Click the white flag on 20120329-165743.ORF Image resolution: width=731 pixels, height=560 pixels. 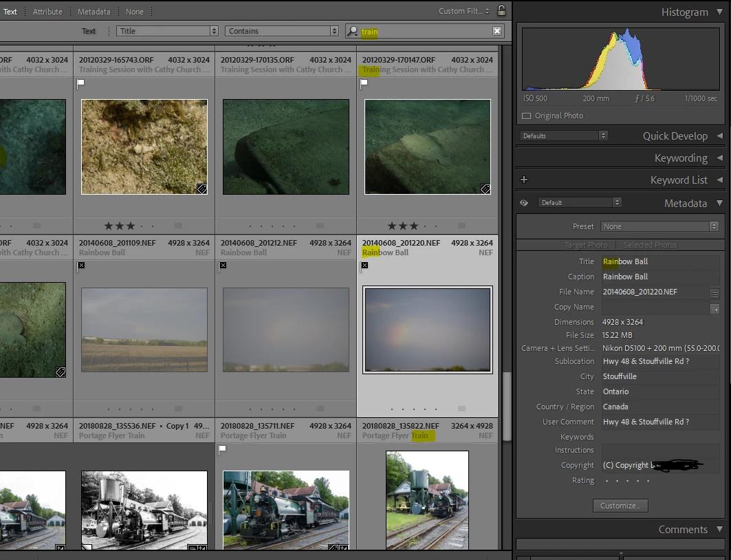pyautogui.click(x=80, y=83)
